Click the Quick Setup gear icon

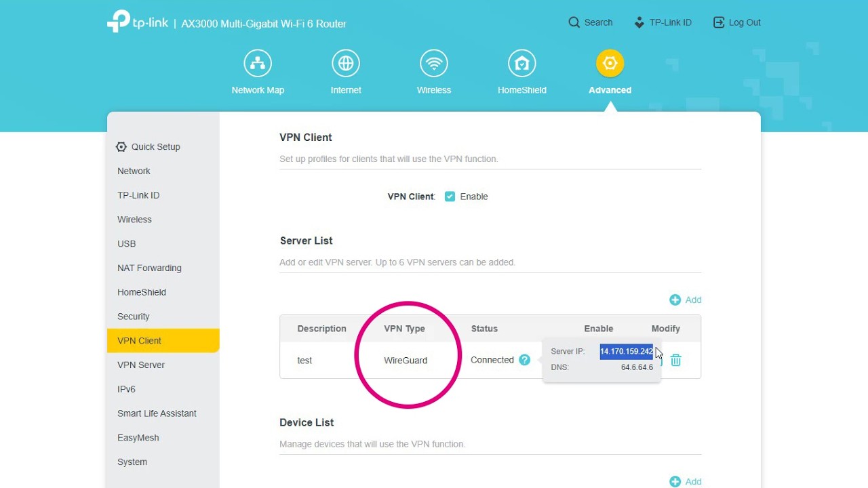pyautogui.click(x=121, y=147)
